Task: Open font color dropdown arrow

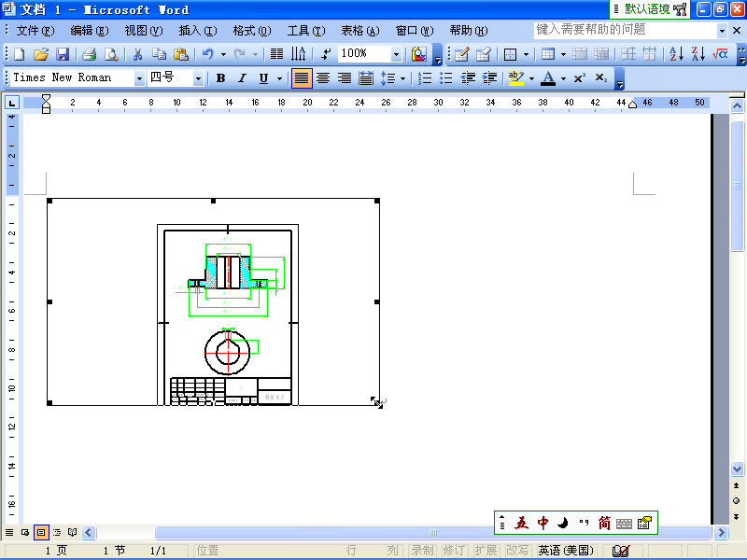Action: click(x=563, y=78)
